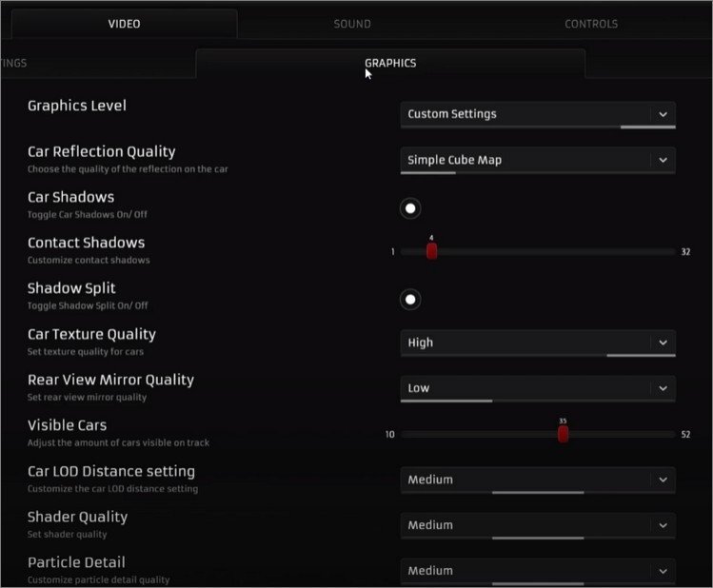Switch to the SOUND tab
713x588 pixels.
point(352,24)
